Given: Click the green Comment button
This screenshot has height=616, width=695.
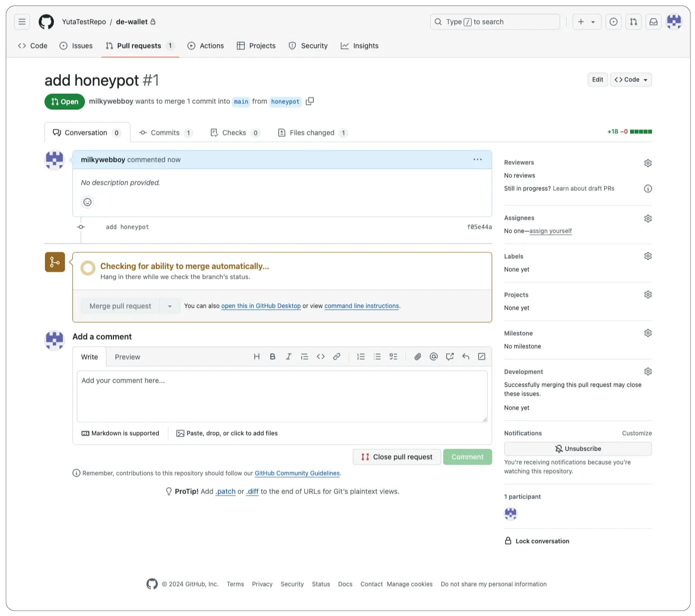Looking at the screenshot, I should point(468,457).
